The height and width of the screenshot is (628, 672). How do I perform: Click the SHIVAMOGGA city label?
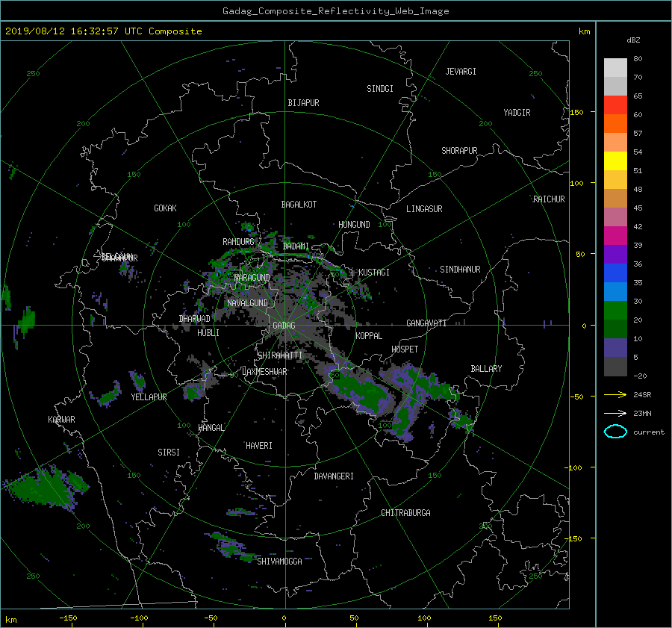(x=279, y=562)
